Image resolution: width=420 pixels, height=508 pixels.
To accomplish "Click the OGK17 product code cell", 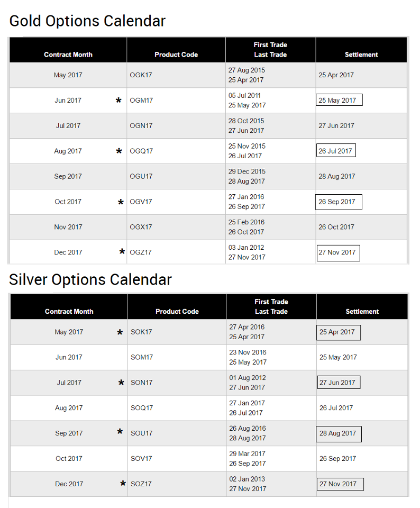I will pyautogui.click(x=141, y=75).
